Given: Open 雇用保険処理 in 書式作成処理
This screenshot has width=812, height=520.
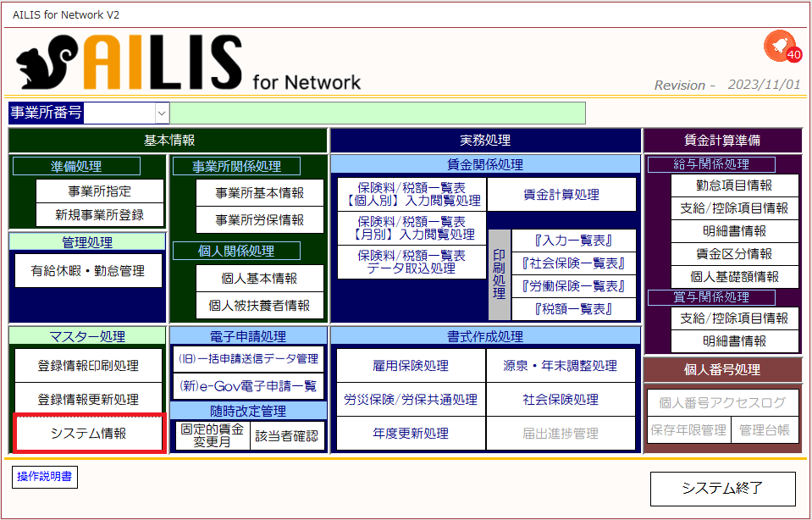Looking at the screenshot, I should pyautogui.click(x=411, y=366).
